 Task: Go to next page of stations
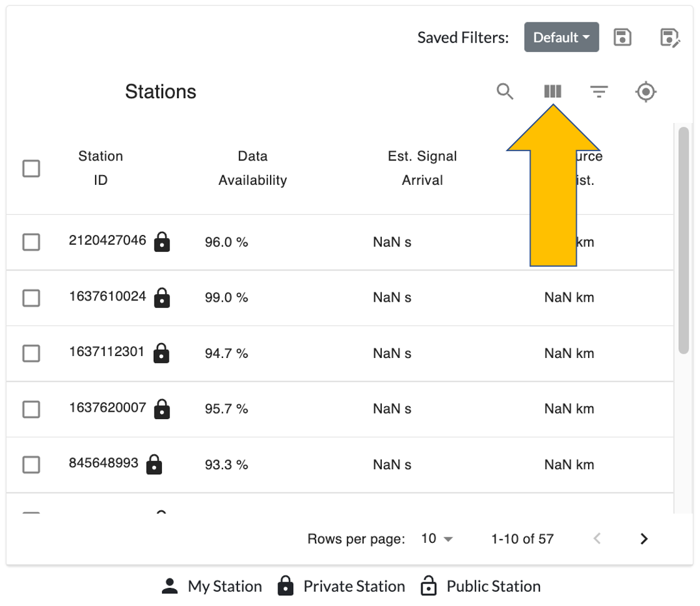[x=644, y=539]
